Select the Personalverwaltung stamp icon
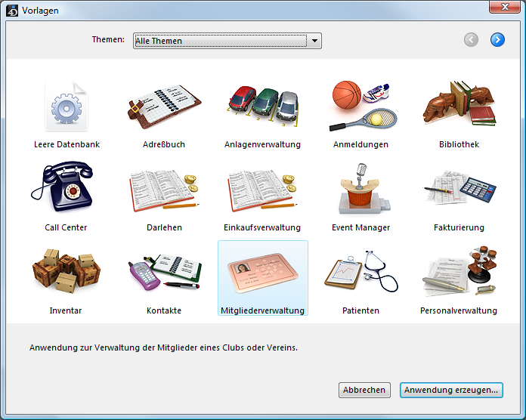Image resolution: width=526 pixels, height=420 pixels. 459,273
